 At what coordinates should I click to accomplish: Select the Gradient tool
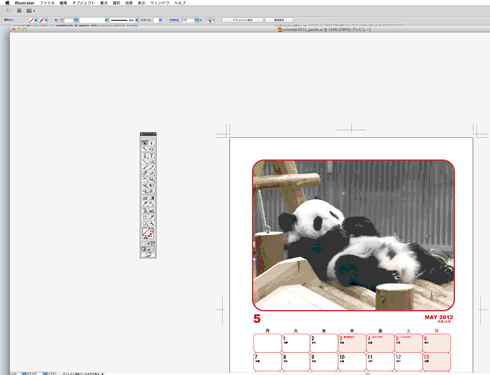click(152, 198)
